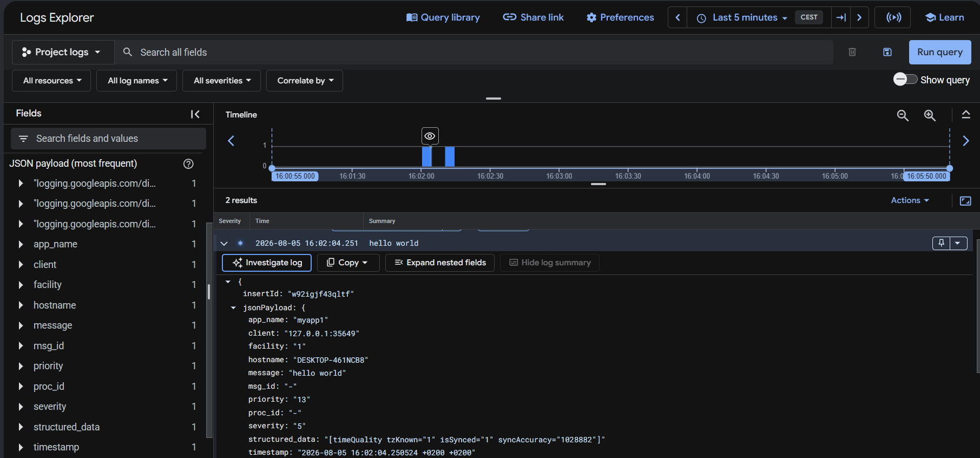
Task: Toggle full-screen results view icon
Action: [x=965, y=201]
